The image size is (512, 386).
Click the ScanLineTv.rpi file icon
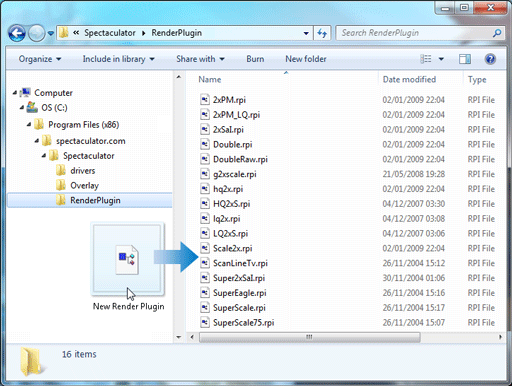(x=205, y=263)
